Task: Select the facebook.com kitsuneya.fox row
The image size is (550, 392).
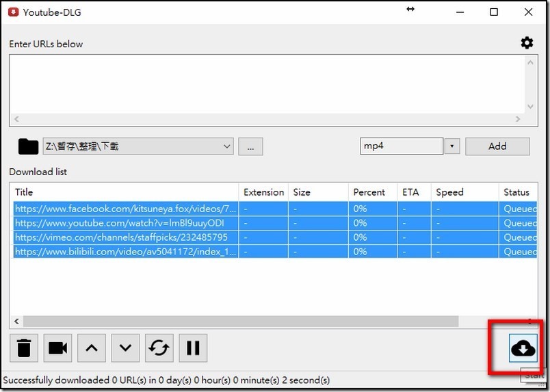Action: pos(275,209)
